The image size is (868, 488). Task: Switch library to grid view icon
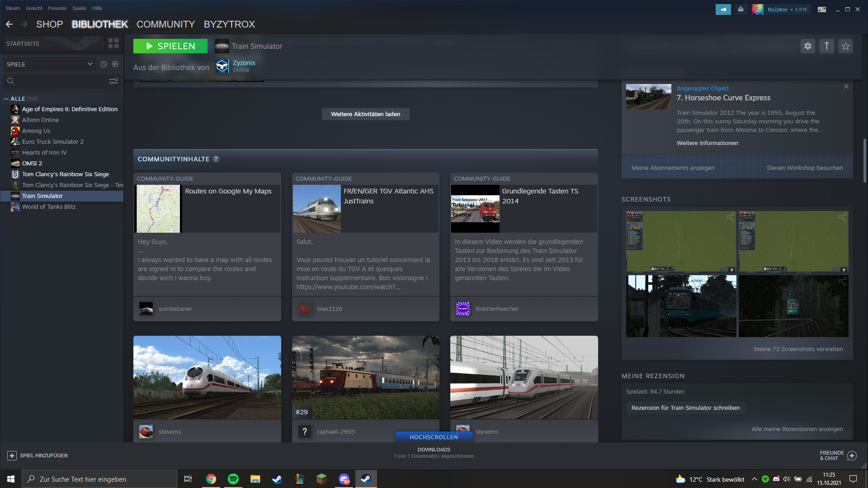[113, 43]
